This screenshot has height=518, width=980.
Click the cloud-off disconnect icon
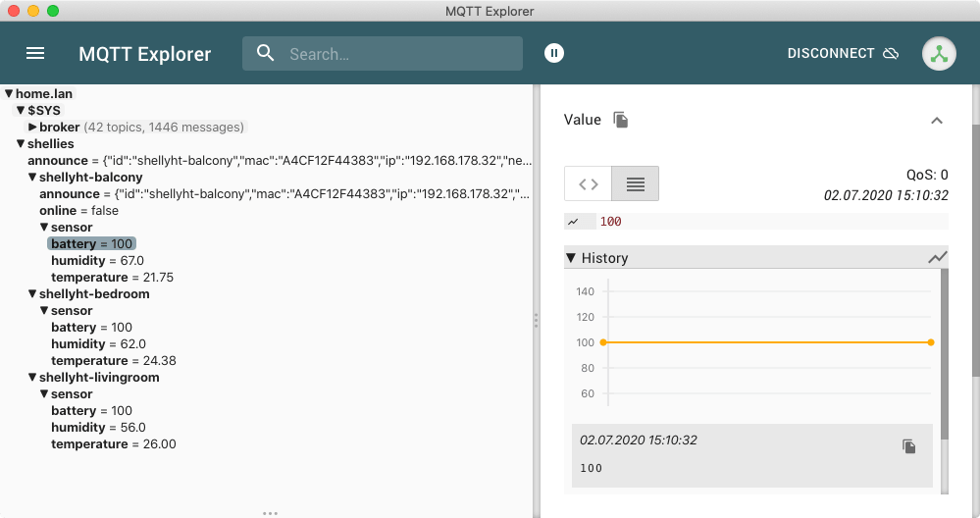click(891, 53)
